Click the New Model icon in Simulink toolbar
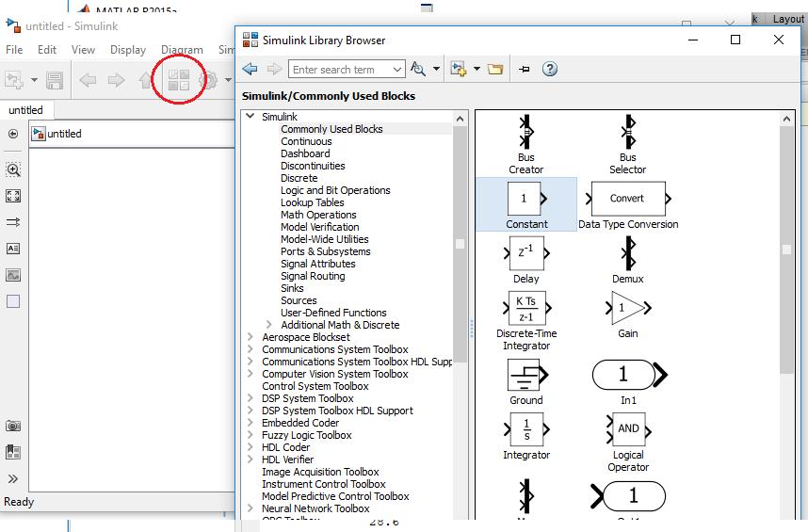The width and height of the screenshot is (808, 532). (x=14, y=80)
